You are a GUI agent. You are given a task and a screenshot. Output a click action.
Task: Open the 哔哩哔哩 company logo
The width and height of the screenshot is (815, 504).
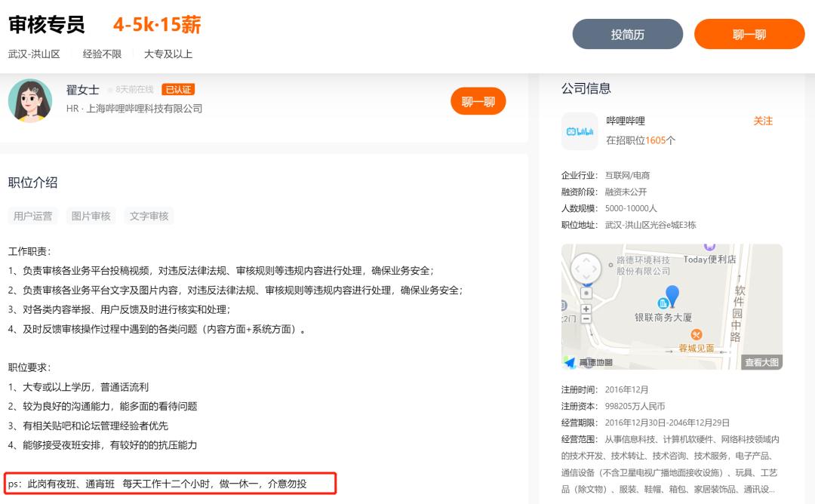[580, 131]
